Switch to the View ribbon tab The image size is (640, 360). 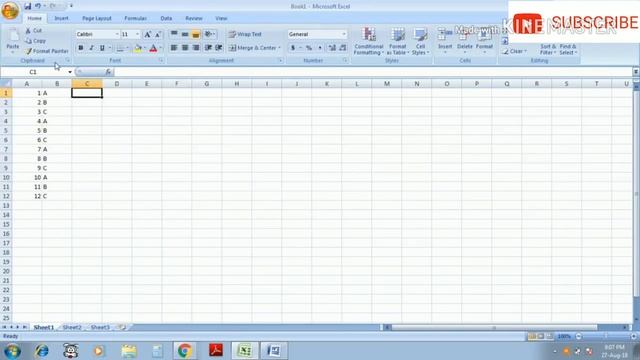coord(221,18)
